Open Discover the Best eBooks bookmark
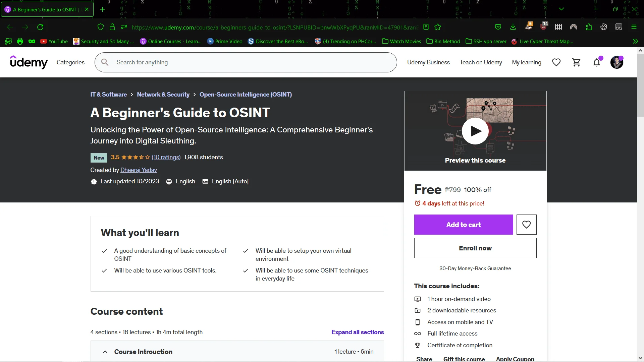The height and width of the screenshot is (362, 644). [x=278, y=42]
